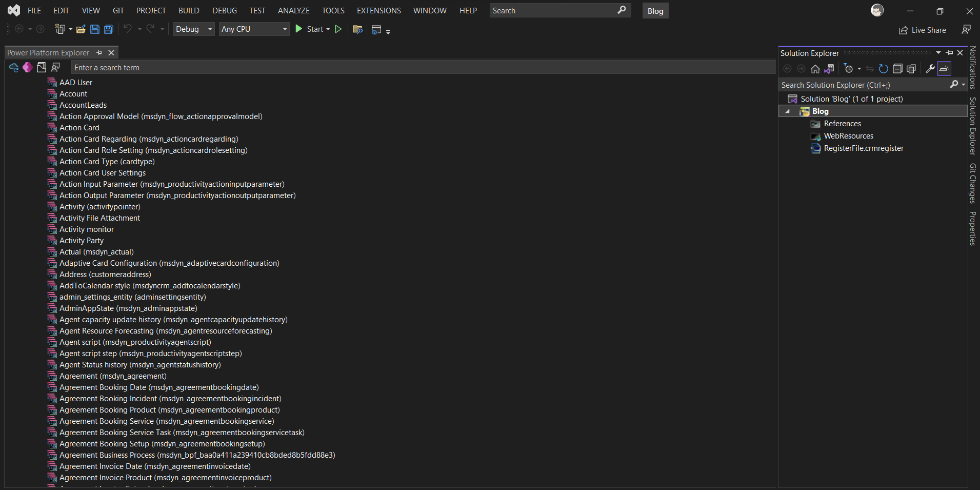Click the Blog solution name button

click(655, 11)
